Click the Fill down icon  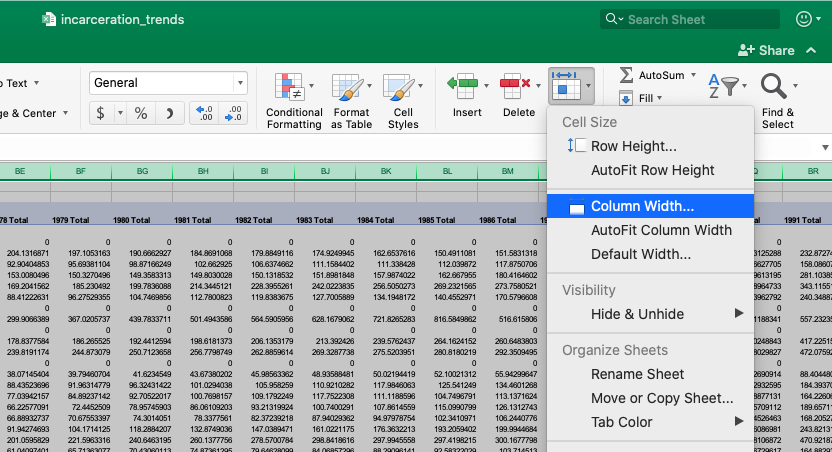[626, 98]
